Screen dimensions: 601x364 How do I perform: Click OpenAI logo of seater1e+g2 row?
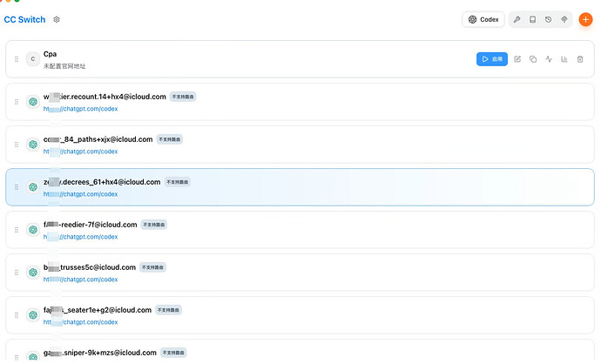click(33, 314)
